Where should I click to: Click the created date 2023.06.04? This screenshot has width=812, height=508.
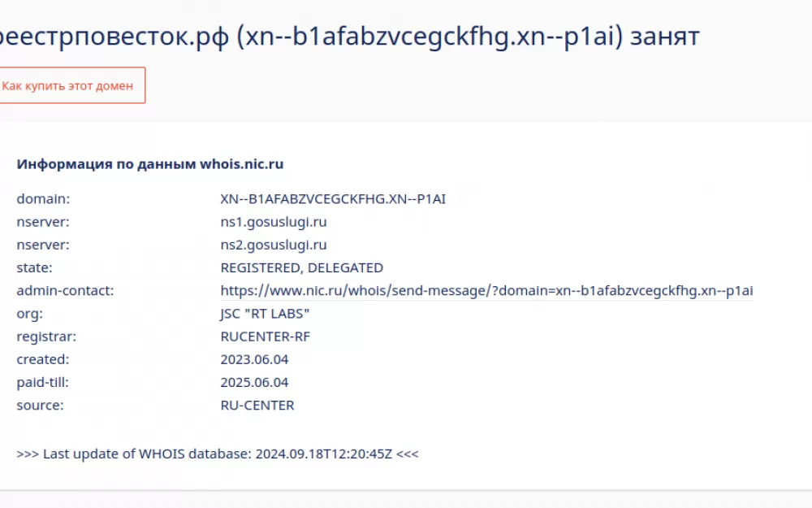pyautogui.click(x=254, y=359)
